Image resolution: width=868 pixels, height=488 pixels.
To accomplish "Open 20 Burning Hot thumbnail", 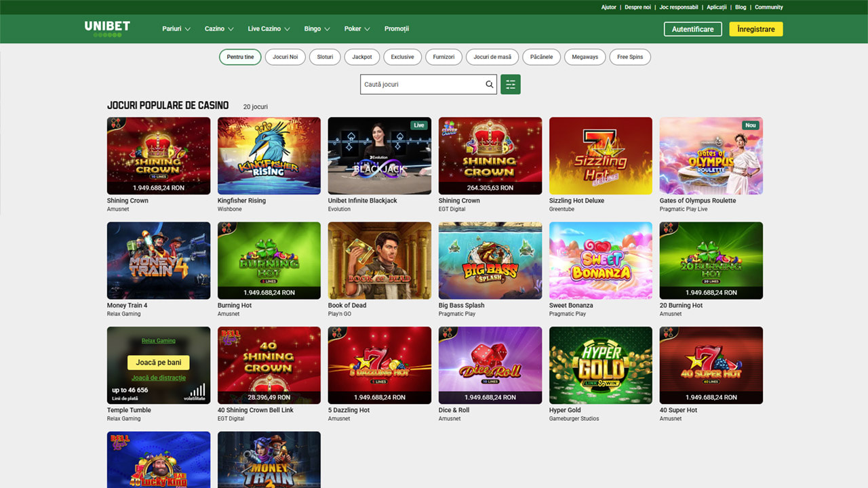I will click(711, 261).
